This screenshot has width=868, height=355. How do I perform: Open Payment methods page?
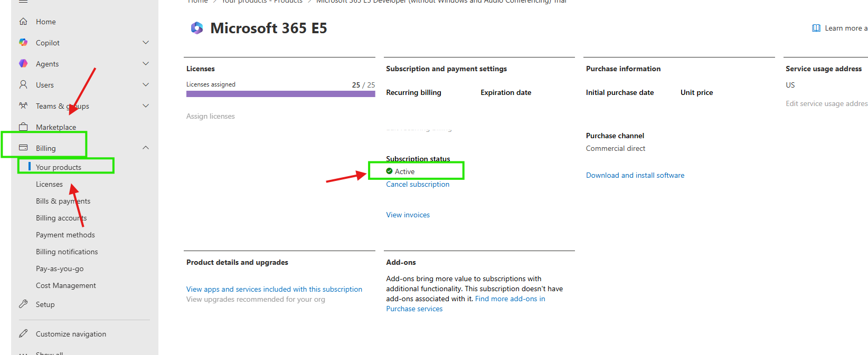point(65,235)
